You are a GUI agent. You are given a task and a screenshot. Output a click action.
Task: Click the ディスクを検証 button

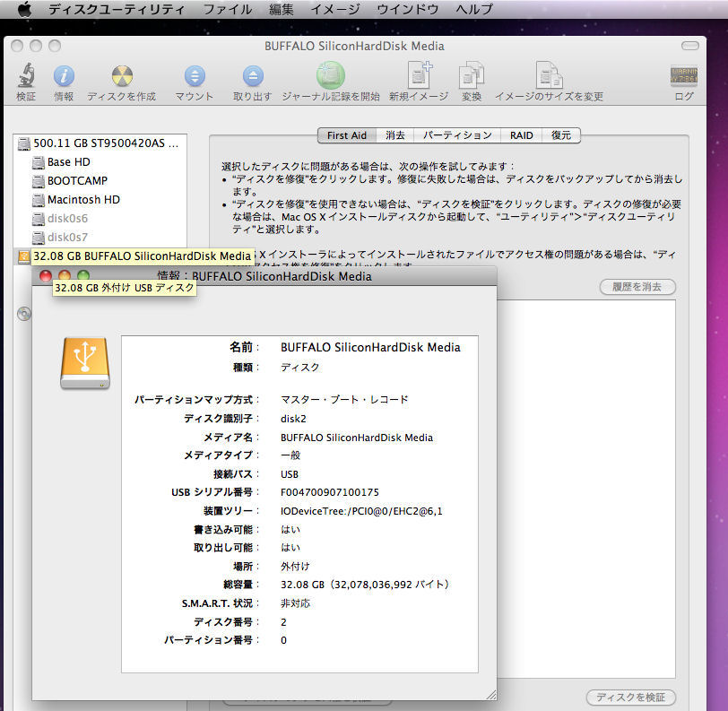click(630, 697)
